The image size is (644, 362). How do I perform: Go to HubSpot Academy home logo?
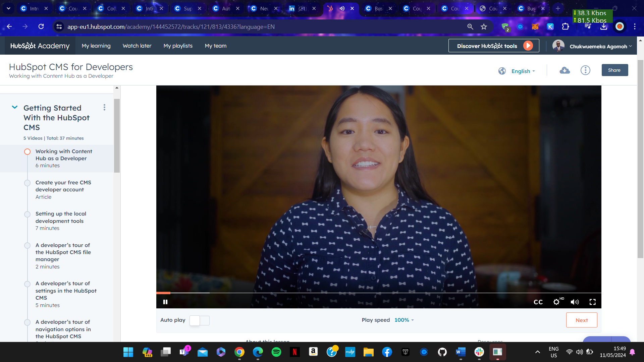click(40, 46)
